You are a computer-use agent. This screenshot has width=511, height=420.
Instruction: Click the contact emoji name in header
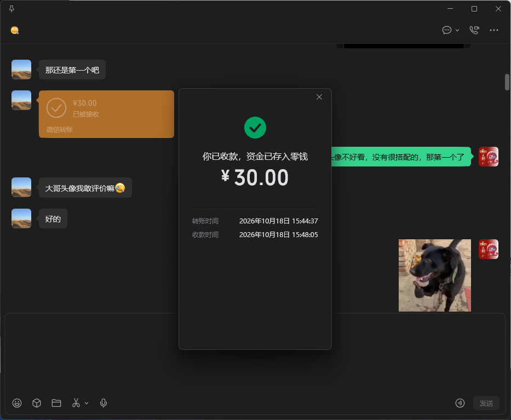tap(15, 30)
